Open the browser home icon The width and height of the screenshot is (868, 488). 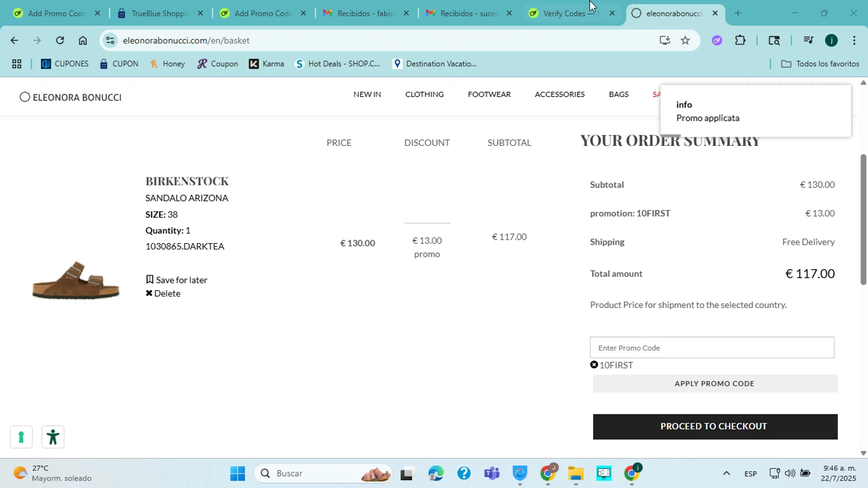pyautogui.click(x=83, y=41)
